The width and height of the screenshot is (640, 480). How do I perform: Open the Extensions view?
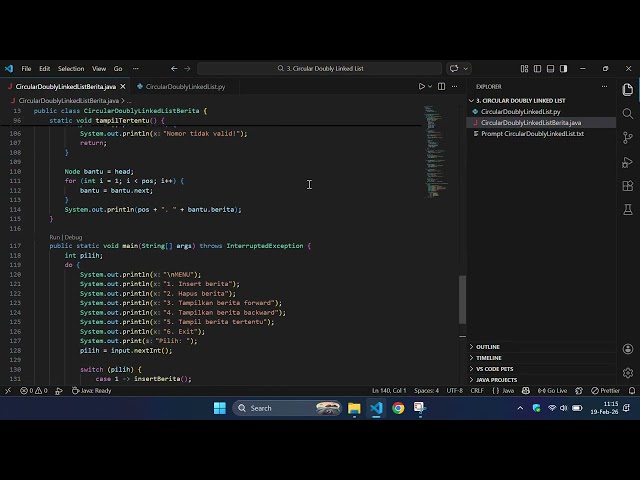[x=628, y=186]
